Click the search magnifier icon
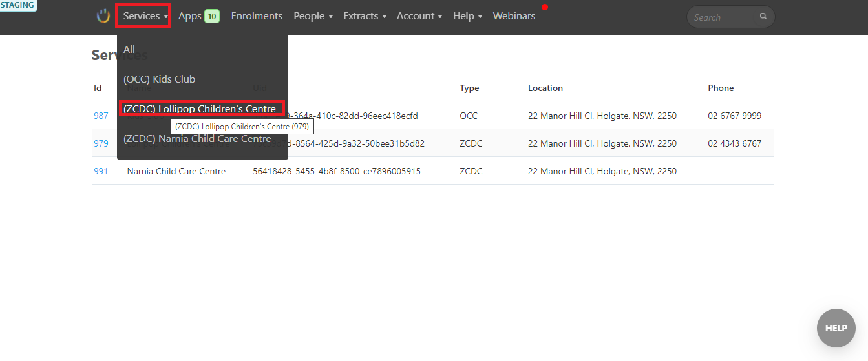 [763, 17]
